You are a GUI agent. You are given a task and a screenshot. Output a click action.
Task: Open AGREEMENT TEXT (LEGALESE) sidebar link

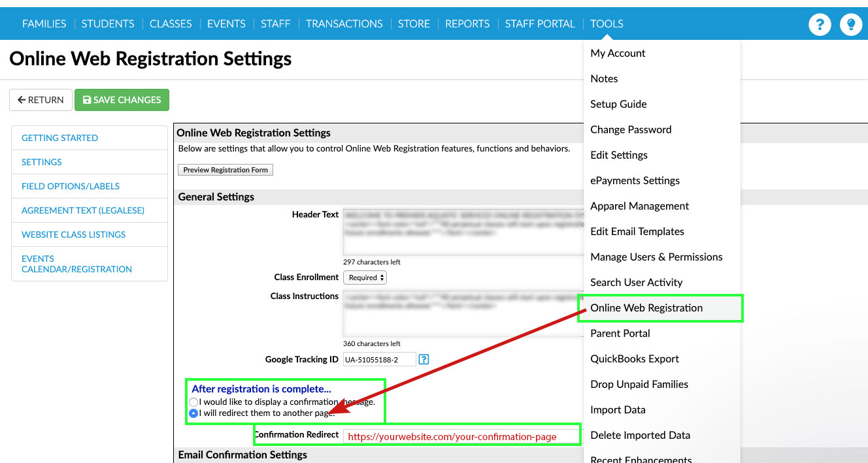tap(83, 210)
